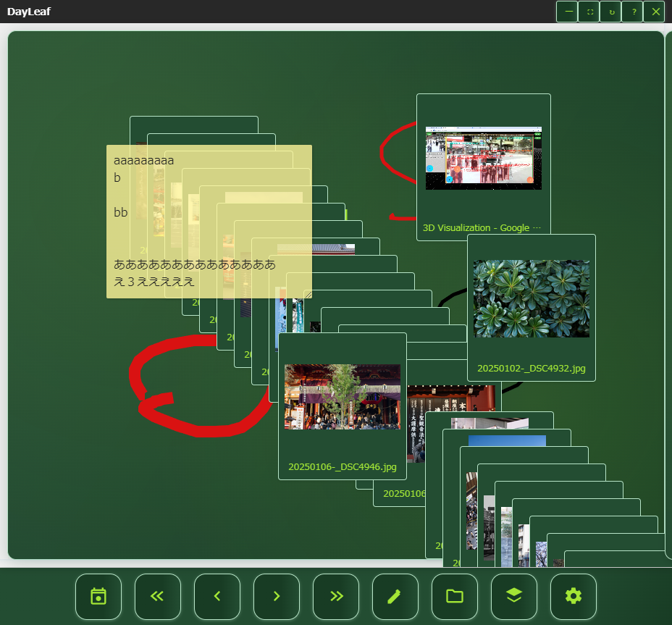The width and height of the screenshot is (672, 625).
Task: Minimize the DayLeaf window
Action: [x=568, y=12]
